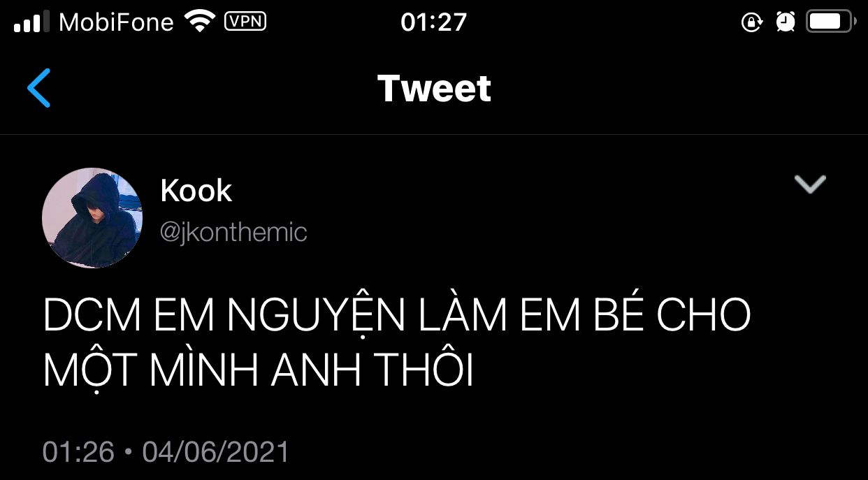The image size is (868, 480).
Task: Open Kook's profile picture
Action: [x=92, y=218]
